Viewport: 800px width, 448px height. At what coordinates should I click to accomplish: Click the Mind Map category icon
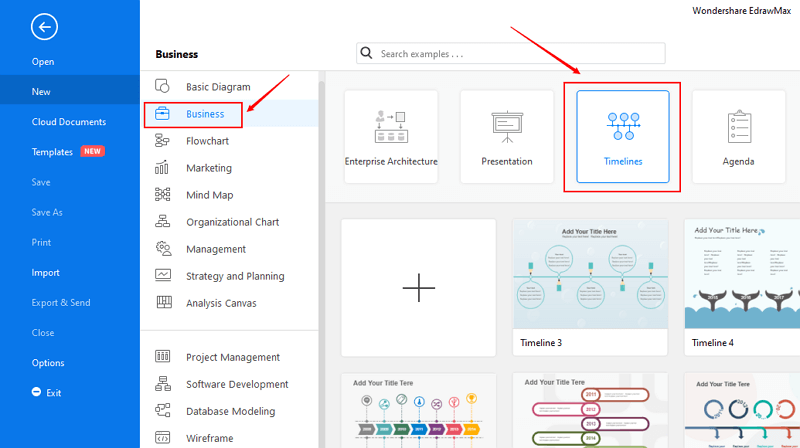(162, 194)
